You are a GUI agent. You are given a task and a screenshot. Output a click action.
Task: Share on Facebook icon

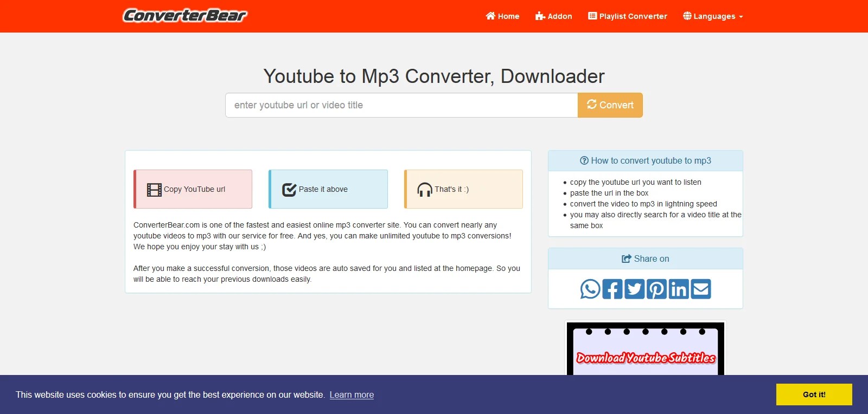(612, 289)
